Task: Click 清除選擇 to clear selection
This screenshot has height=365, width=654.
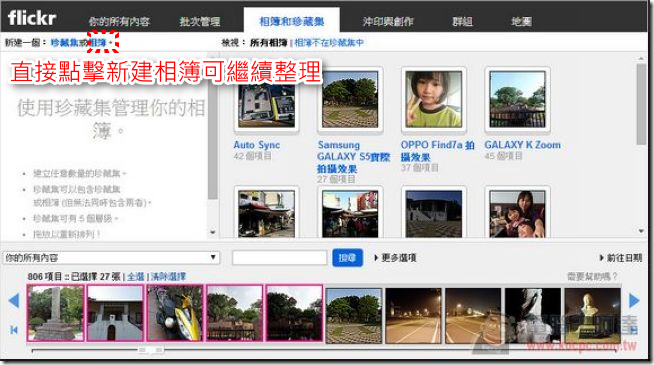Action: [168, 277]
